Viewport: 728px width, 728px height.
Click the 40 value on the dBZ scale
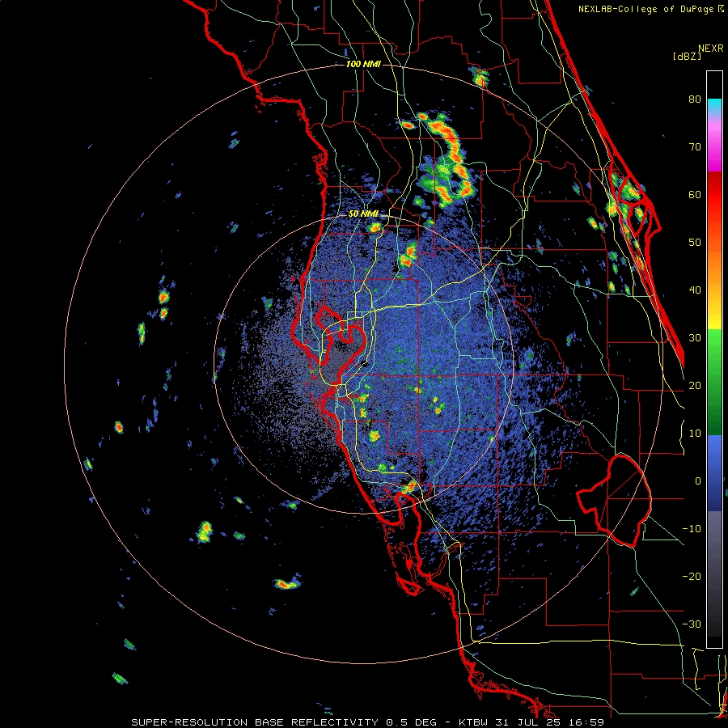695,290
